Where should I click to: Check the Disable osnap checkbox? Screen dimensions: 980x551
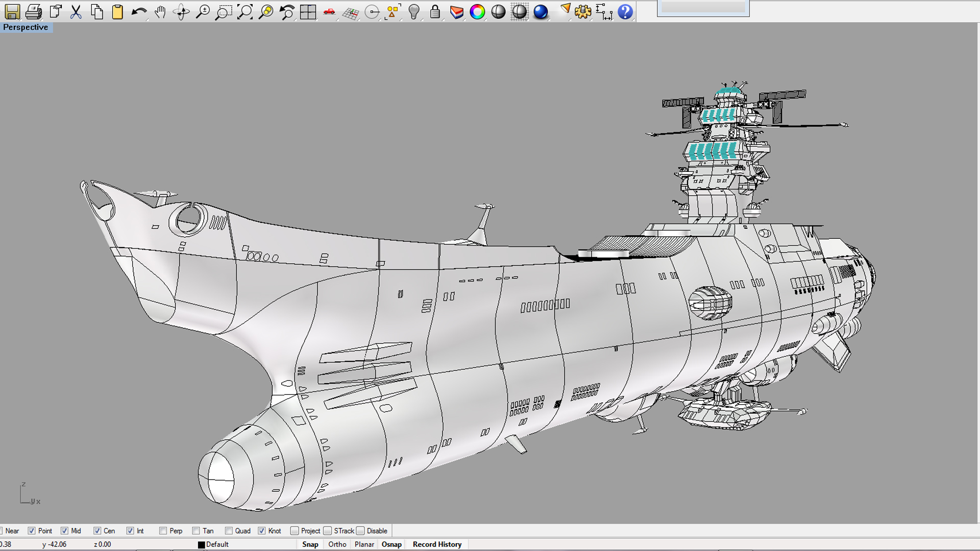[360, 531]
